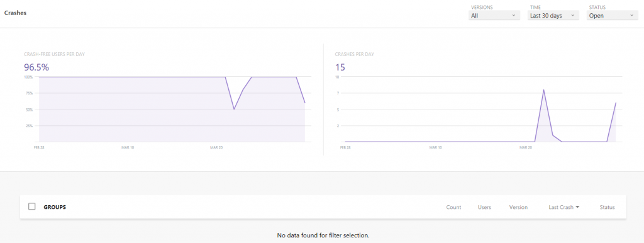Click the crashes per day total of 15
The width and height of the screenshot is (644, 243).
click(x=340, y=67)
